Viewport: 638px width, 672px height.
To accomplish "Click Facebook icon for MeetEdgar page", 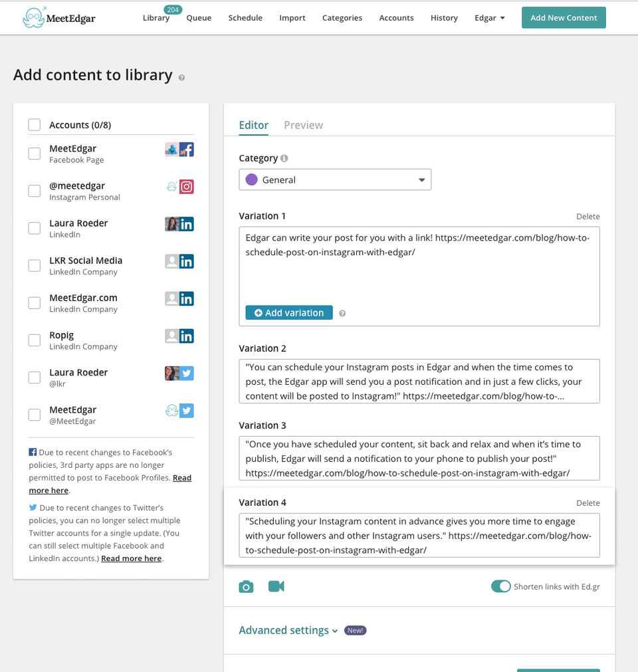I will pyautogui.click(x=187, y=150).
